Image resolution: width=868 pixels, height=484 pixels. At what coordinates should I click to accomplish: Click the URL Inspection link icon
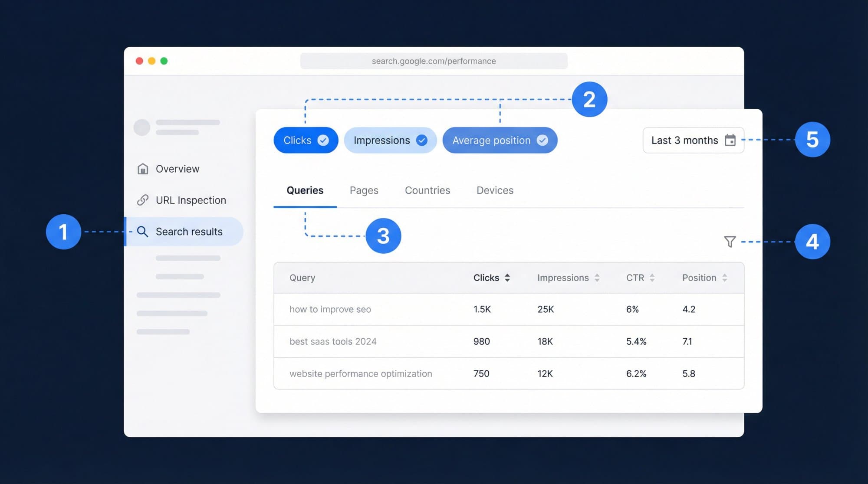(x=143, y=200)
